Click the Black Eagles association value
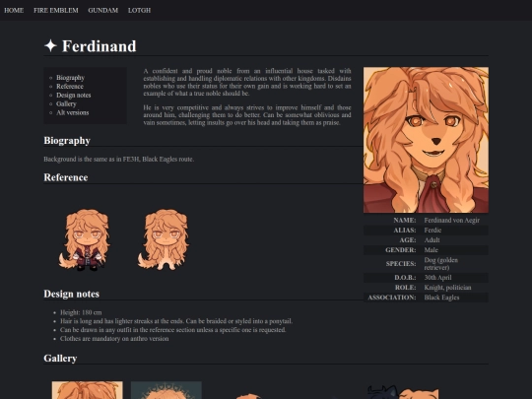The width and height of the screenshot is (532, 399). (441, 298)
